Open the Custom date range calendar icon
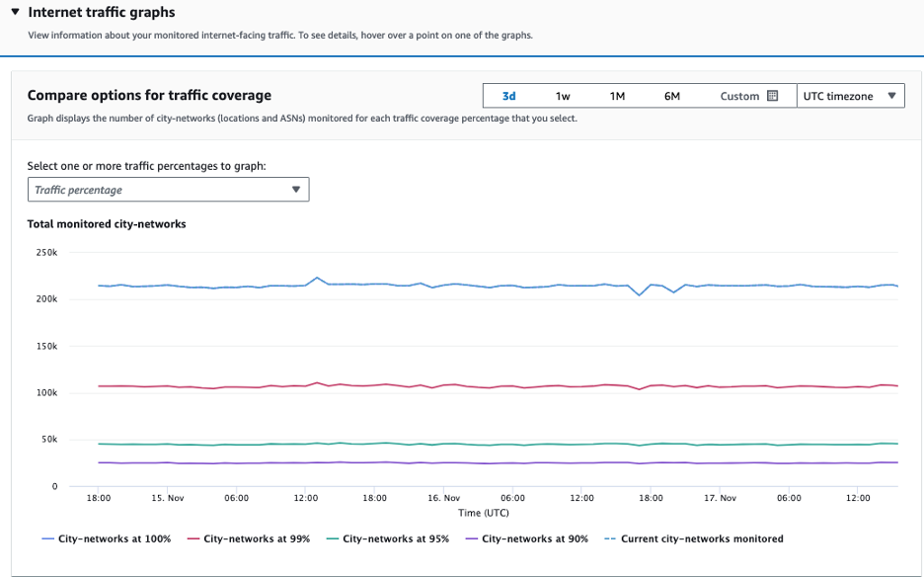The width and height of the screenshot is (924, 577). (x=774, y=95)
